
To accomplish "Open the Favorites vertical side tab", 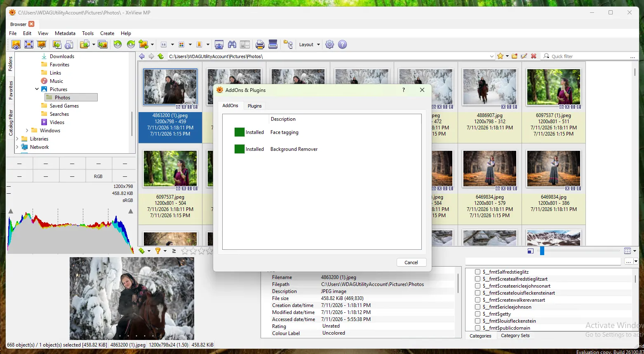I will pos(11,90).
